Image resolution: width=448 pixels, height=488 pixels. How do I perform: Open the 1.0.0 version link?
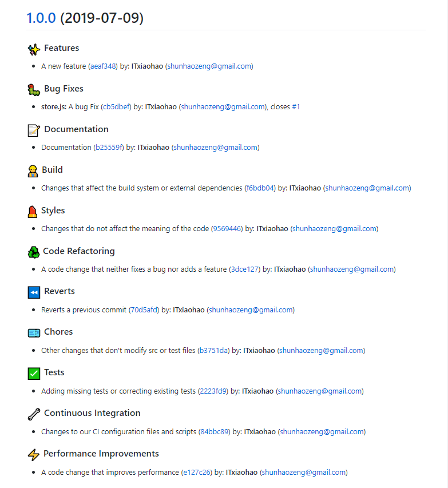point(41,18)
